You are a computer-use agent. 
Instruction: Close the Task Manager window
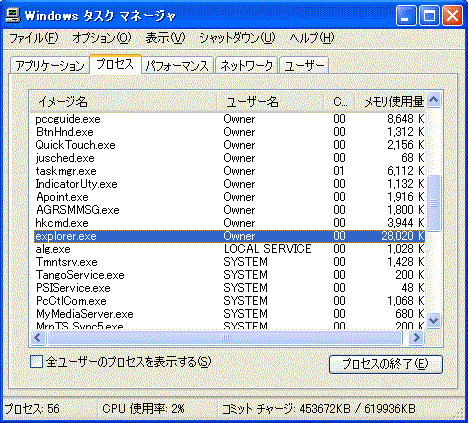(452, 16)
